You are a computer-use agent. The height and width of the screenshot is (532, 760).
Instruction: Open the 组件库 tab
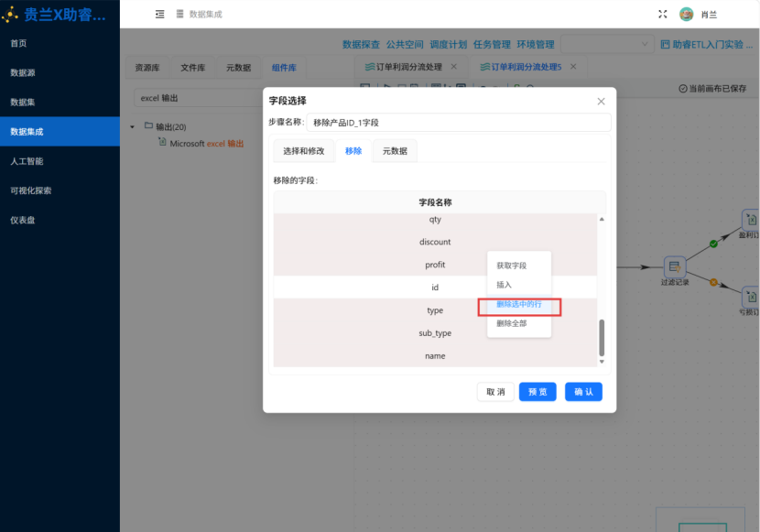tap(284, 68)
